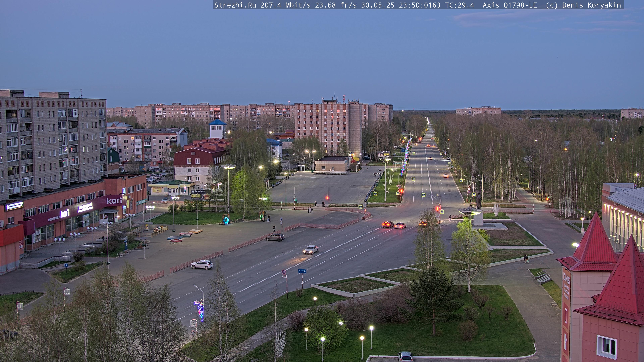Click the timestamp "23:50:0163"

[419, 5]
